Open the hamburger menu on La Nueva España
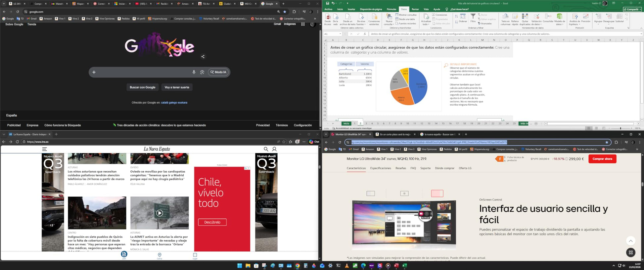644x270 pixels. click(x=44, y=149)
